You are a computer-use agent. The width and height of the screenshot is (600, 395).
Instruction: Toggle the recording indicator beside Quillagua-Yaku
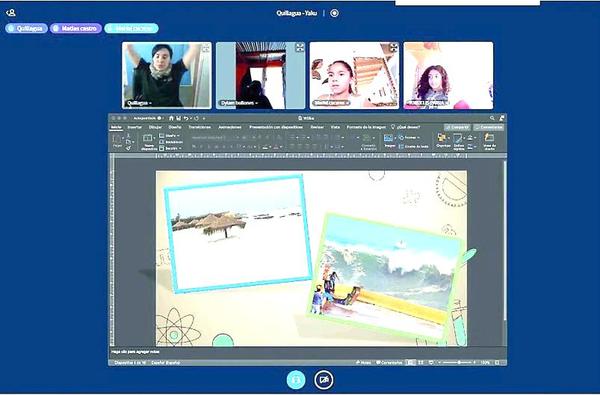[x=334, y=13]
